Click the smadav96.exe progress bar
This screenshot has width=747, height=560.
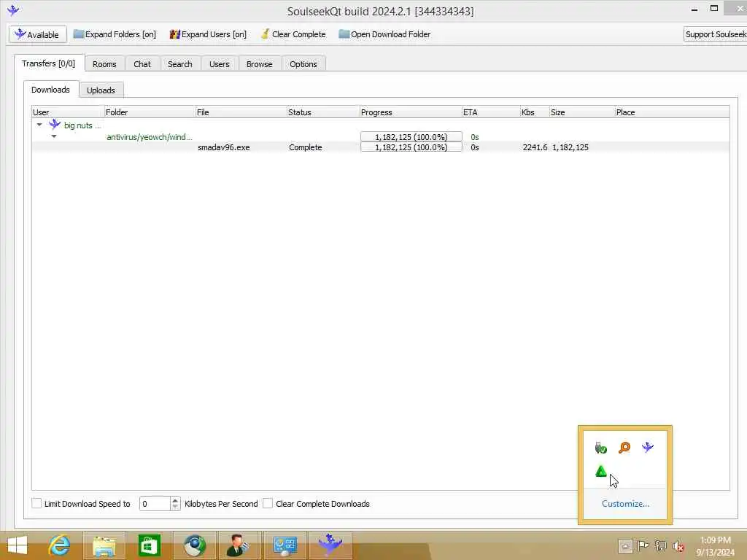pos(411,147)
